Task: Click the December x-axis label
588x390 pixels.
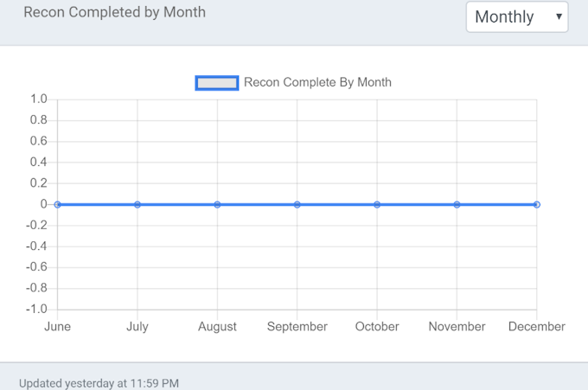Action: (x=536, y=327)
